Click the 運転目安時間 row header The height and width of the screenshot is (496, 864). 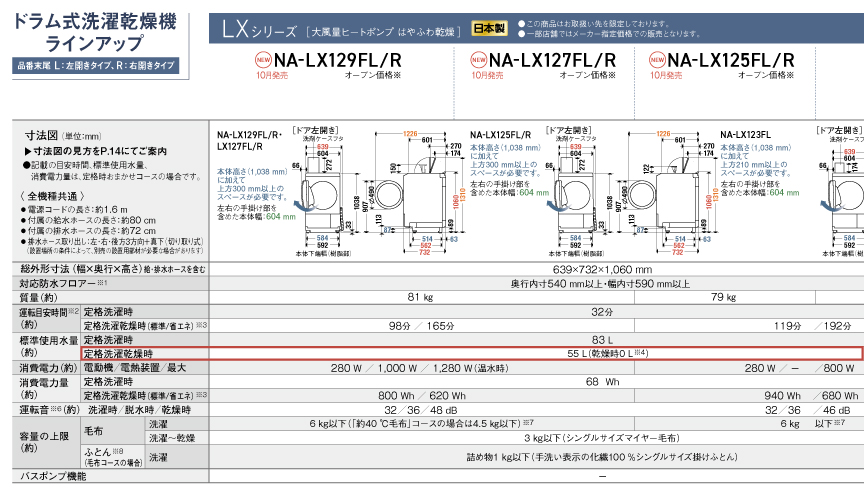[x=46, y=318]
